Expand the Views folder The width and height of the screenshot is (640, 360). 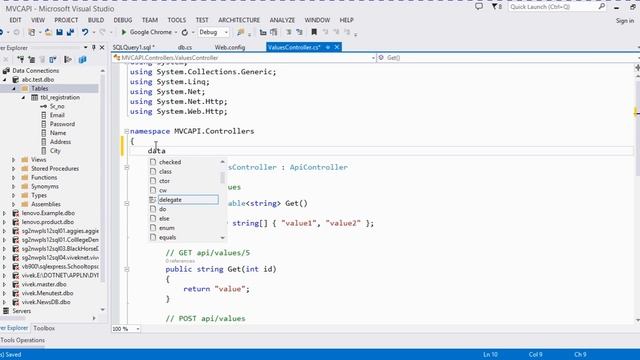click(x=14, y=160)
